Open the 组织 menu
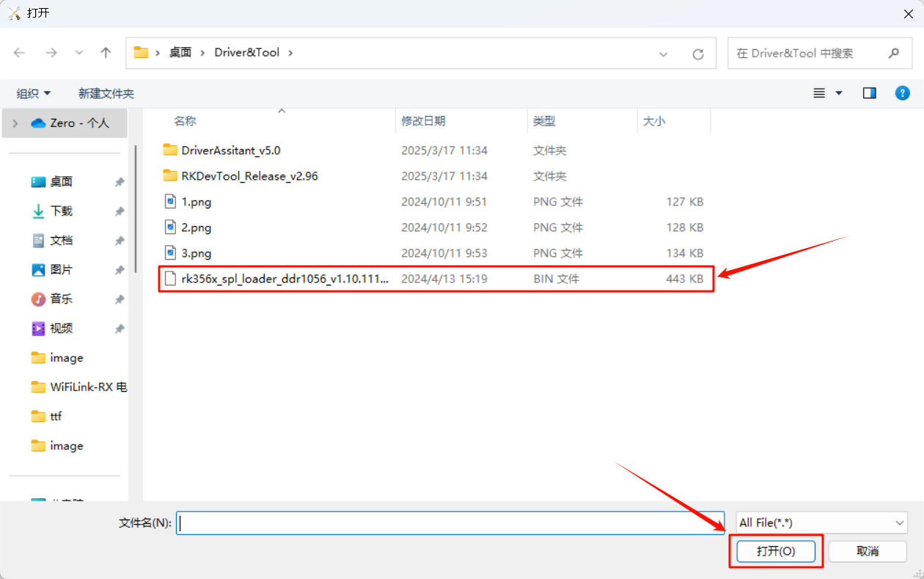The height and width of the screenshot is (579, 924). click(x=34, y=93)
